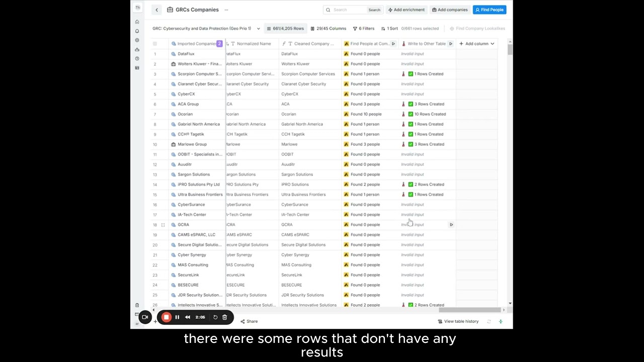Open the settings gear icon in the sidebar
This screenshot has height=362, width=644.
point(137,40)
